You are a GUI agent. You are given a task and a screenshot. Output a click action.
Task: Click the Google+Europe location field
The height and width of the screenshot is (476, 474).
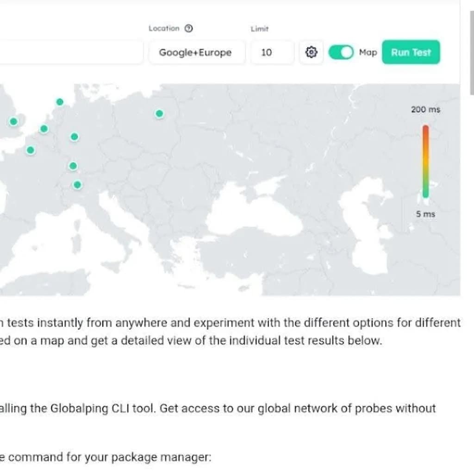pyautogui.click(x=197, y=52)
